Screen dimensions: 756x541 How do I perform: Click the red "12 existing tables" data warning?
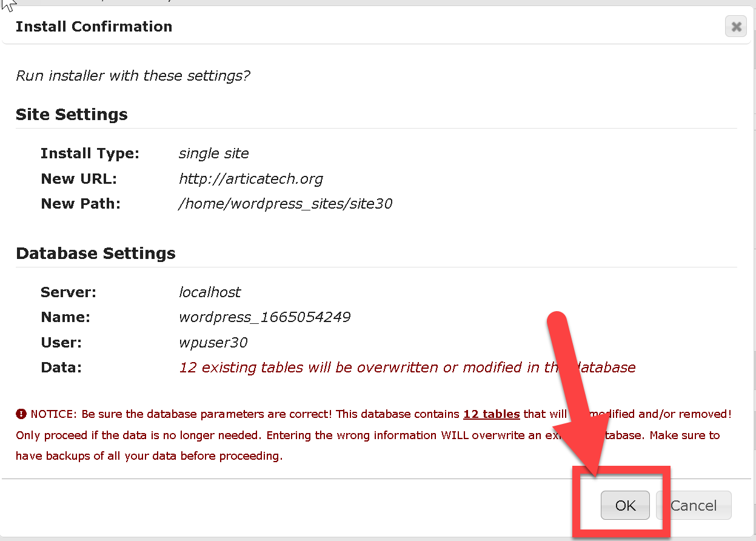(x=364, y=368)
